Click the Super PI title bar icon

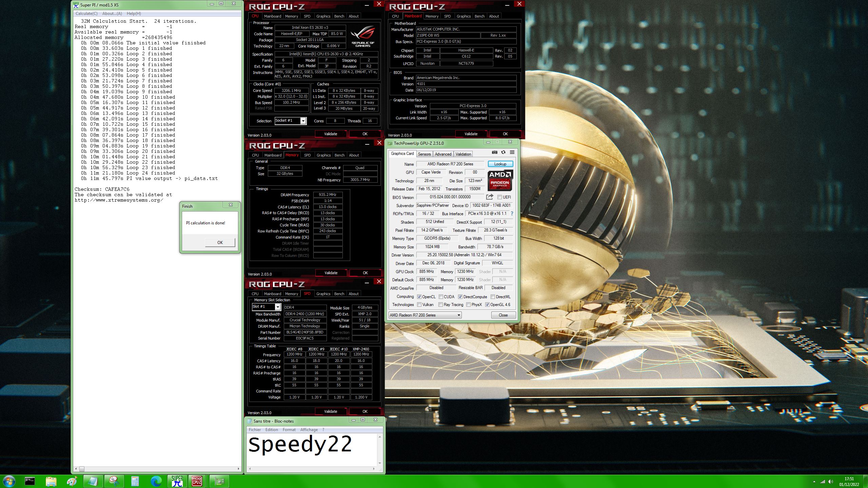pos(76,4)
